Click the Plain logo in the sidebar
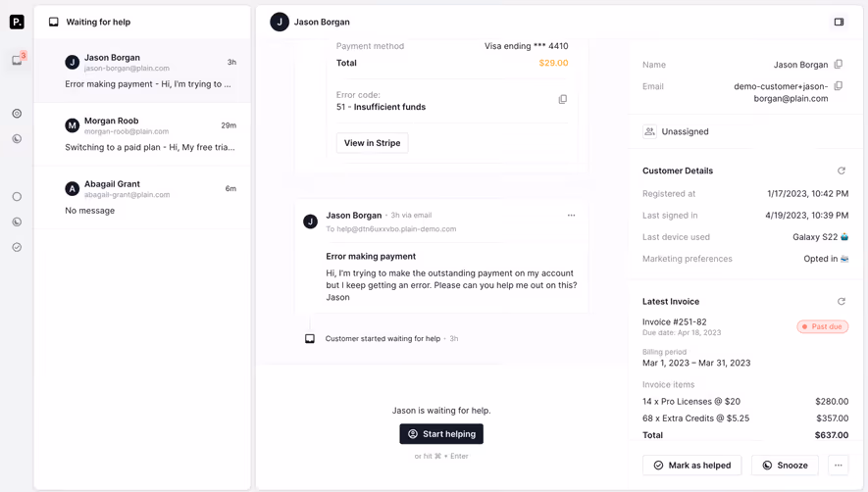868x492 pixels. [x=17, y=22]
